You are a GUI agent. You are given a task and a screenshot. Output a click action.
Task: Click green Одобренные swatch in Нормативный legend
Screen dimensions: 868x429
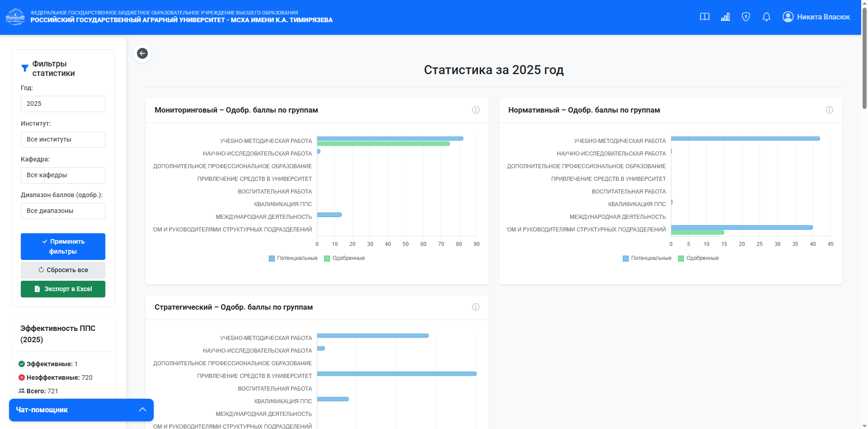[x=681, y=259]
